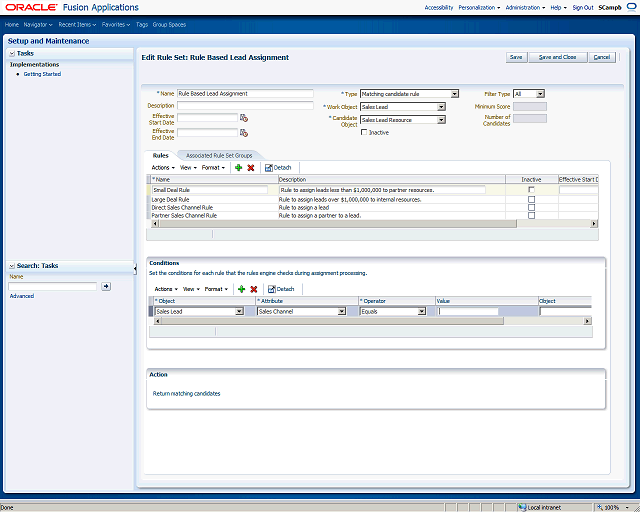This screenshot has width=640, height=512.
Task: Click the Search Tasks Name input field
Action: point(53,286)
